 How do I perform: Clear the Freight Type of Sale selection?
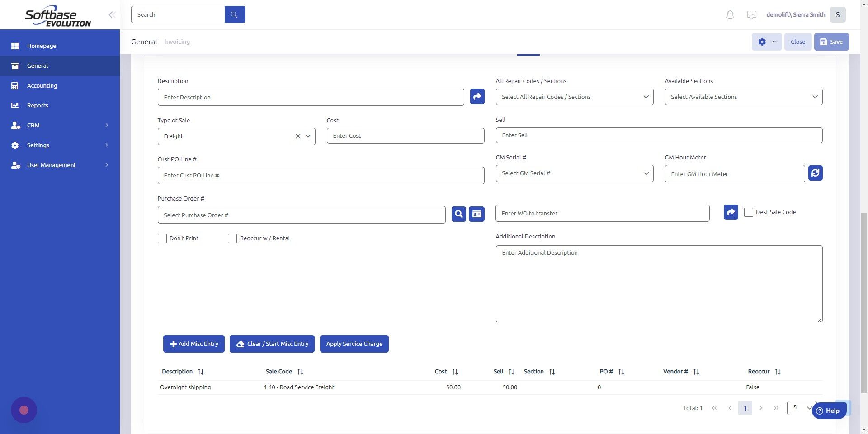pos(298,135)
